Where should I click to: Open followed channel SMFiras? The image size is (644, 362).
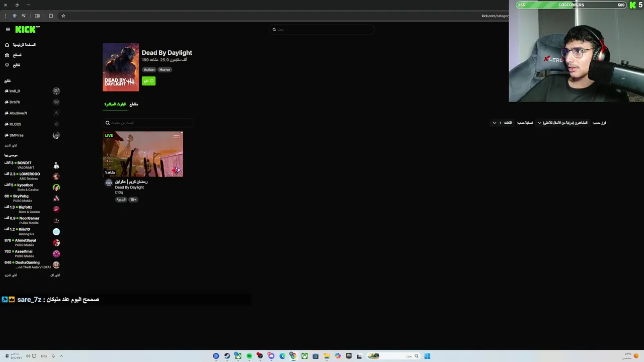[x=32, y=135]
